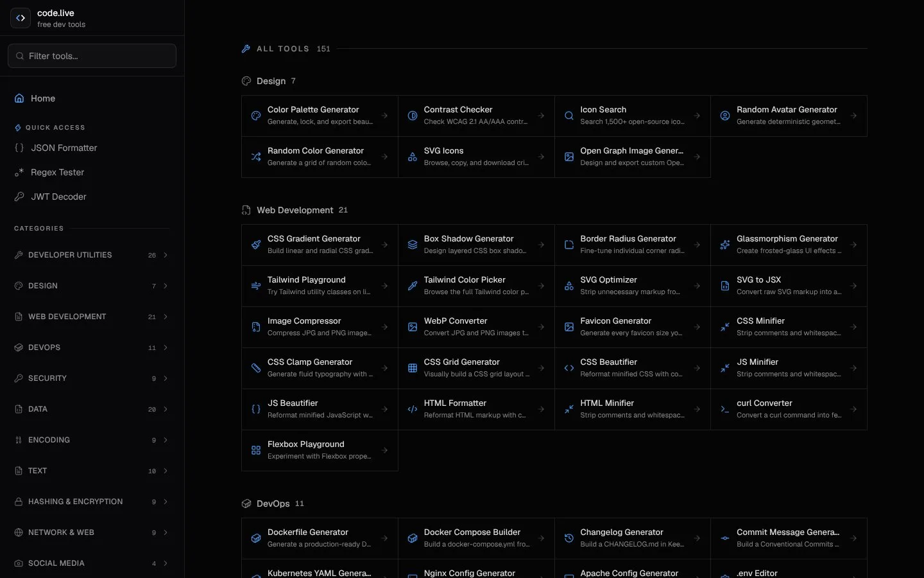Open Regex Tester from quick access
924x578 pixels.
[92, 172]
